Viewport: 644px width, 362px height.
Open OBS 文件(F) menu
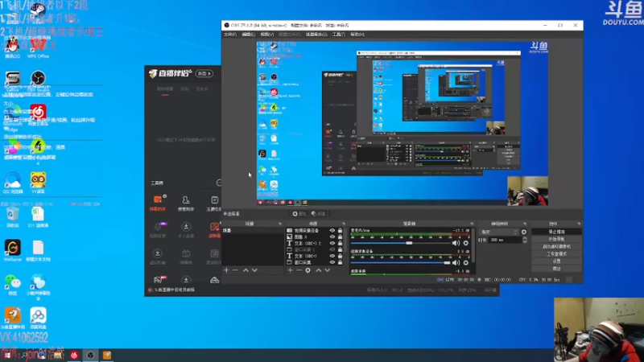point(230,35)
